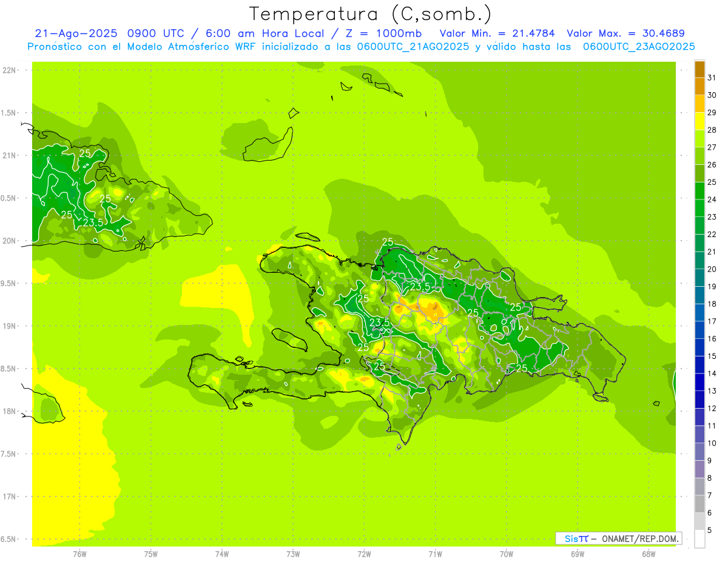
Task: Click the orange legend swatch between 30 and 31
Action: coord(699,86)
